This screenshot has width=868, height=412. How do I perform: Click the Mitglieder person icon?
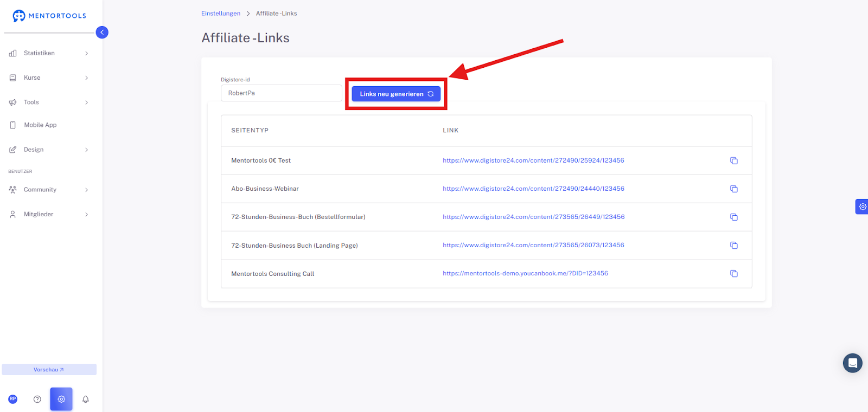point(13,214)
